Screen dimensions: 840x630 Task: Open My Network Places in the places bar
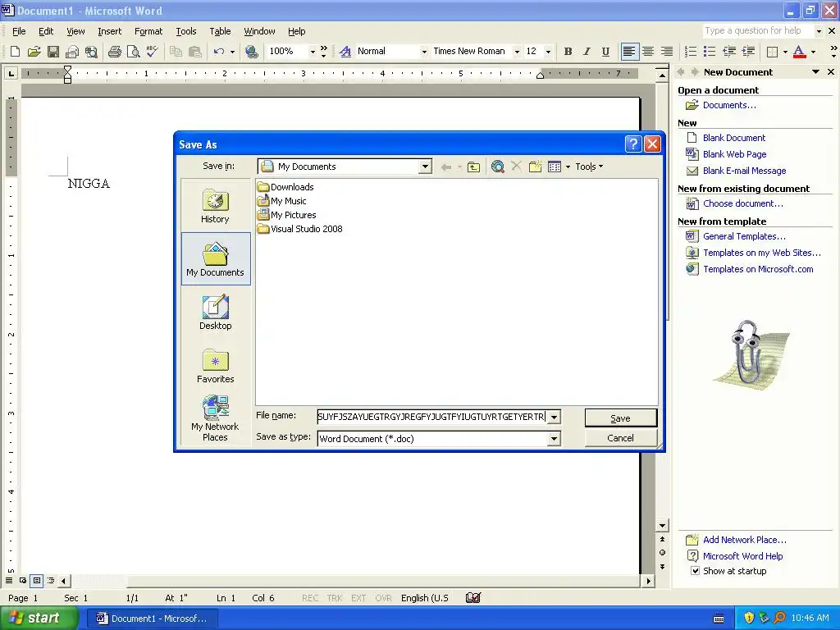click(216, 418)
